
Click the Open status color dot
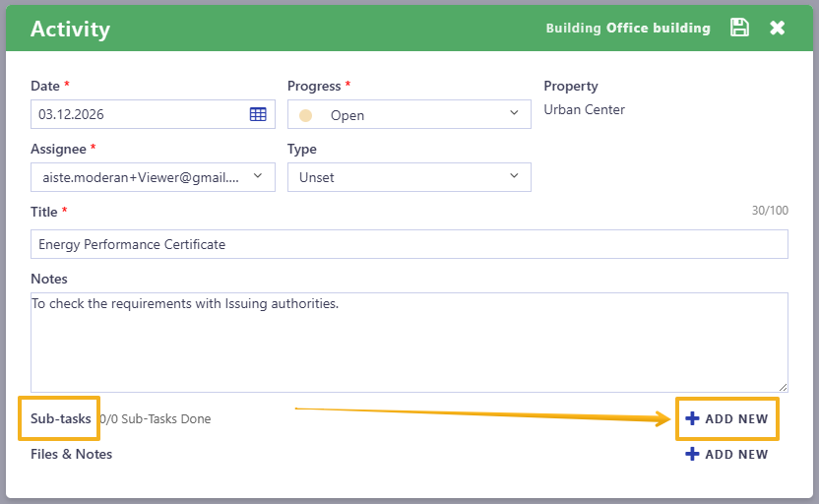pyautogui.click(x=305, y=115)
